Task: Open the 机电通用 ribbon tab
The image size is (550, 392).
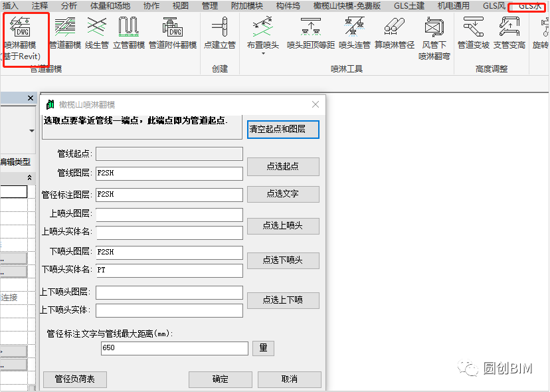Action: point(454,5)
